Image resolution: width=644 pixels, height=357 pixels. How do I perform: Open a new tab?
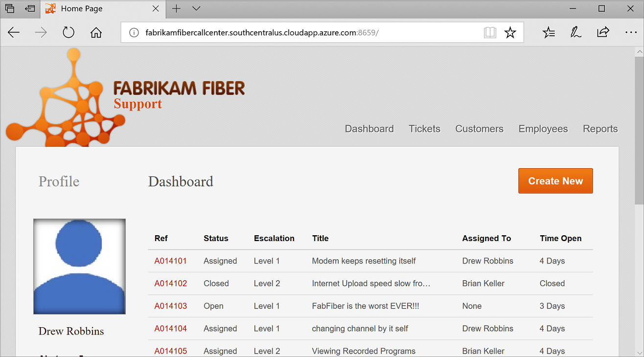pyautogui.click(x=176, y=8)
